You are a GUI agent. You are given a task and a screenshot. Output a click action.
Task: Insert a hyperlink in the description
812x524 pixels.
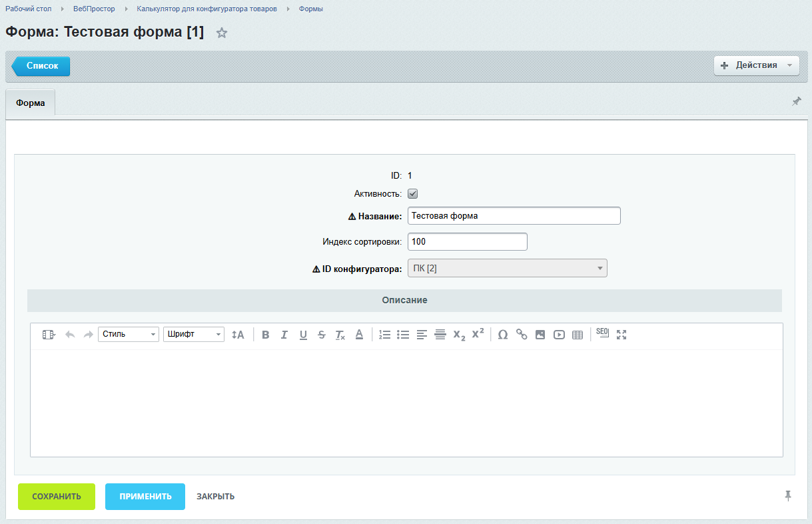pyautogui.click(x=522, y=335)
